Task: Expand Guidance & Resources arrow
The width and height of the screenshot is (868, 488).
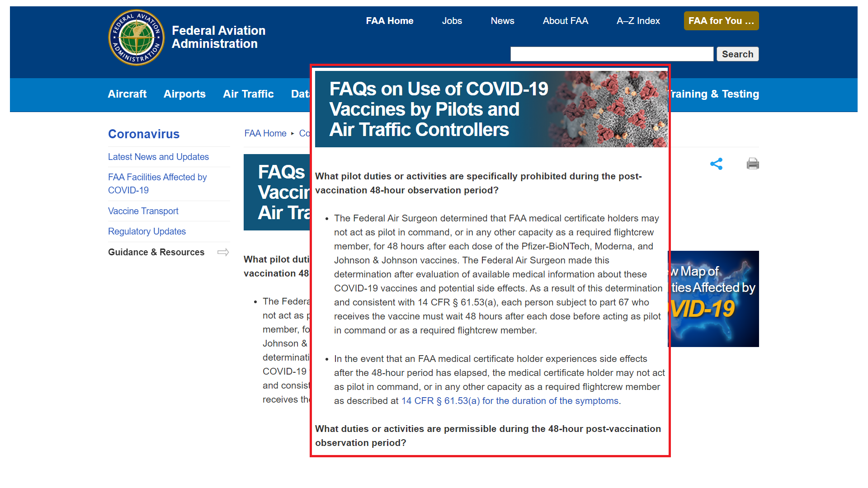Action: click(223, 252)
